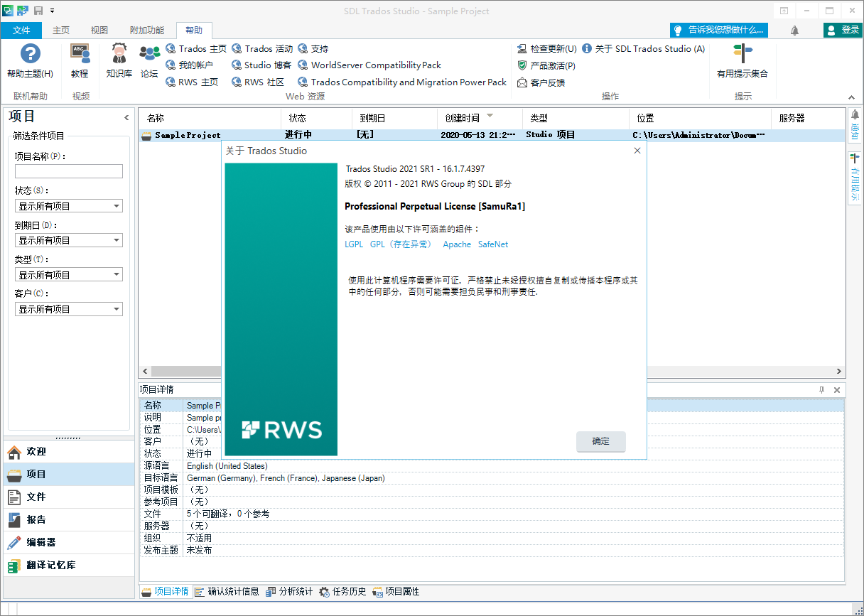Open the Forum (论坛) icon

pyautogui.click(x=149, y=54)
